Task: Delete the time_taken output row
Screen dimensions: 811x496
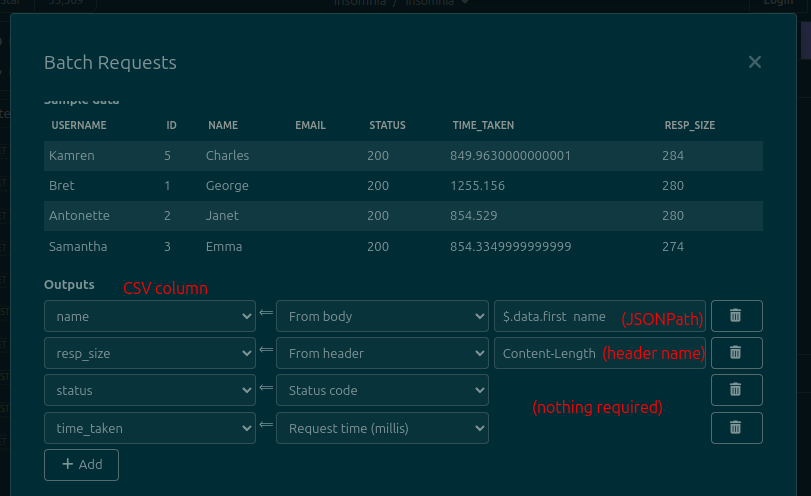Action: tap(737, 428)
